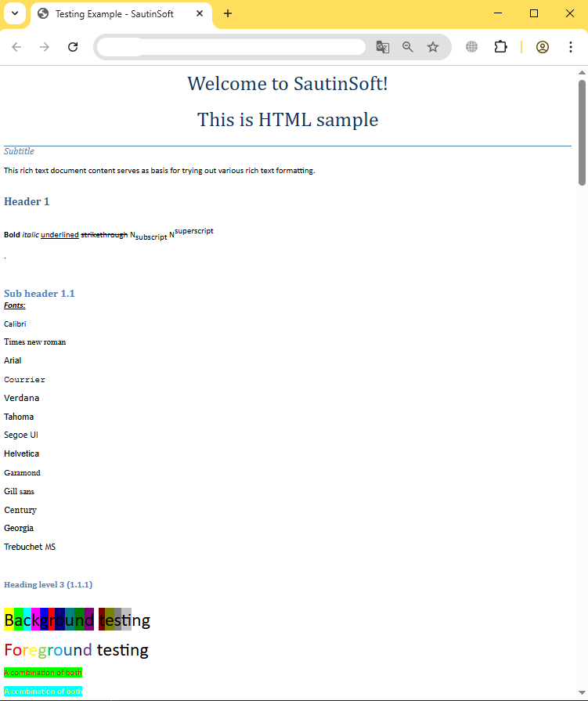The image size is (588, 701).
Task: Click the 'Arial' font line
Action: pos(13,360)
